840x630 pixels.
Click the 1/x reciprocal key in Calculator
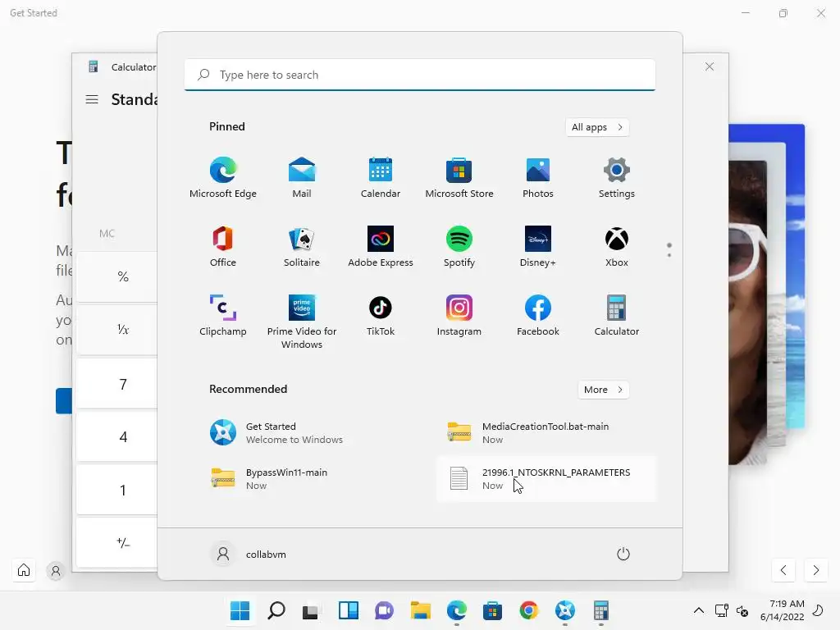point(116,330)
